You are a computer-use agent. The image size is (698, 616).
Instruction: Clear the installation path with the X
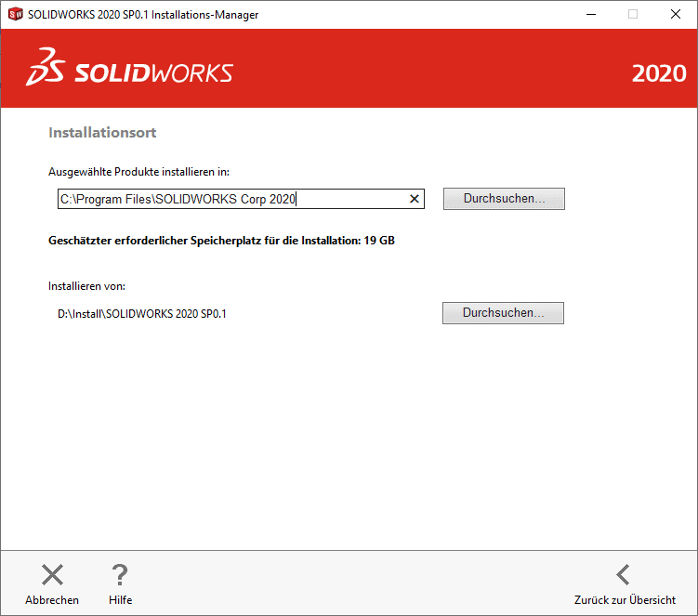414,199
